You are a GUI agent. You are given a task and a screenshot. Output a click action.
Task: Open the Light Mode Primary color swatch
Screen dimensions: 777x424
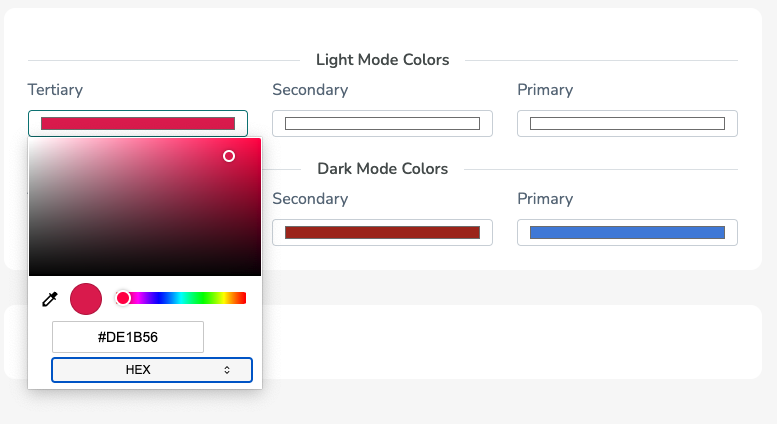627,123
